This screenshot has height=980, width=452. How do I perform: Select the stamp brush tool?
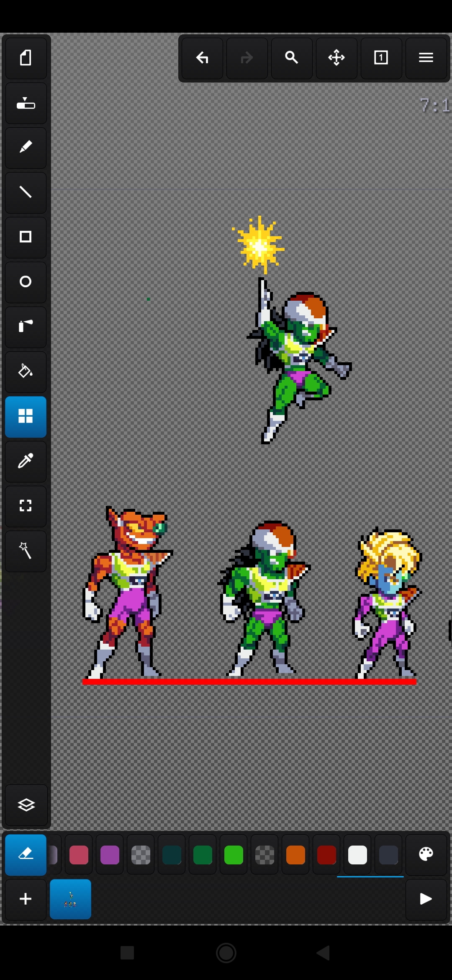(26, 103)
